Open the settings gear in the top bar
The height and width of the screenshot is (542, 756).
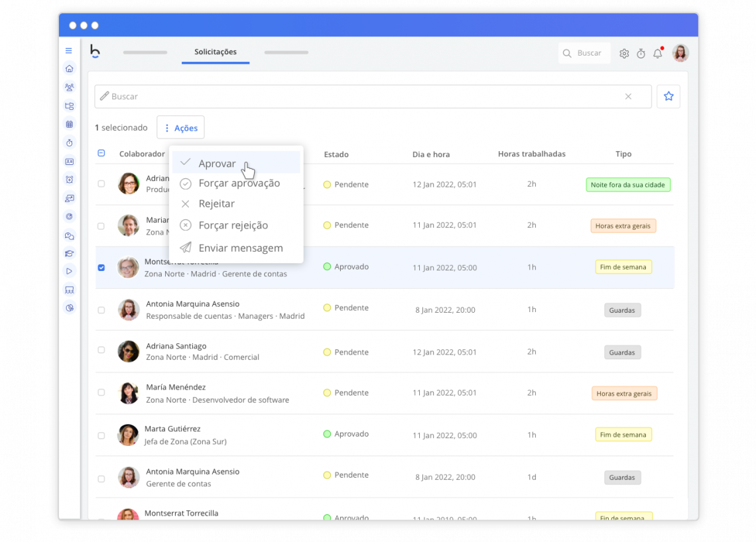point(624,53)
